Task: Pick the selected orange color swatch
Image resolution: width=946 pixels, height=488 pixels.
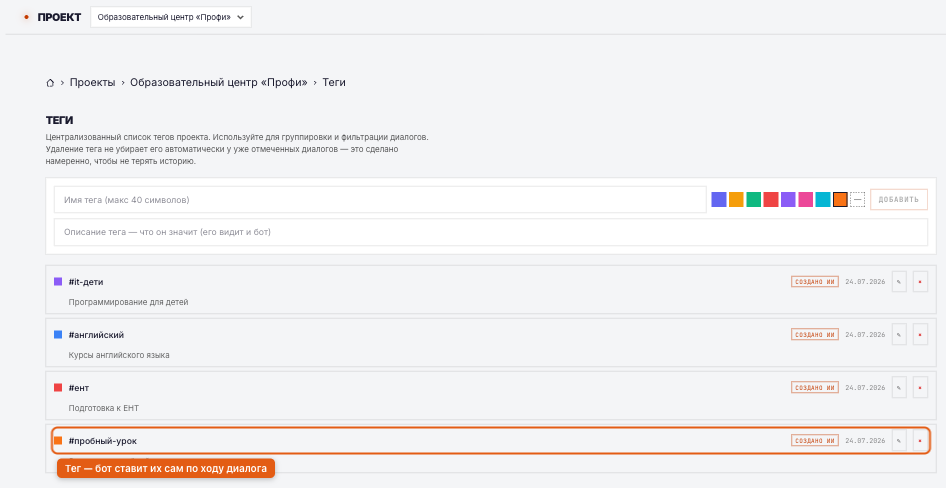Action: (x=840, y=200)
